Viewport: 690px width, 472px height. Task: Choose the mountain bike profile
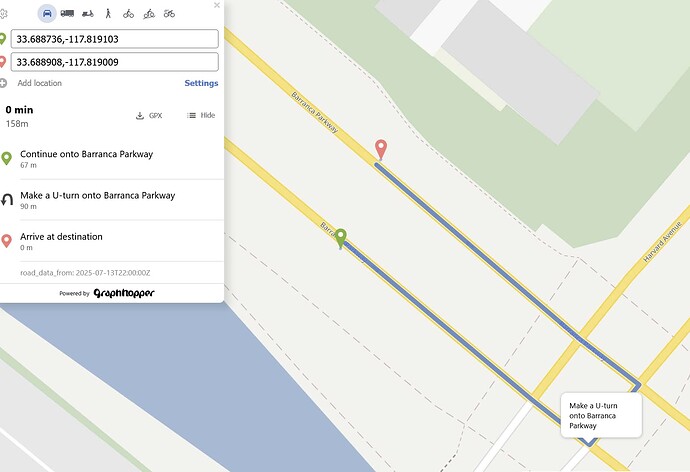(x=149, y=13)
